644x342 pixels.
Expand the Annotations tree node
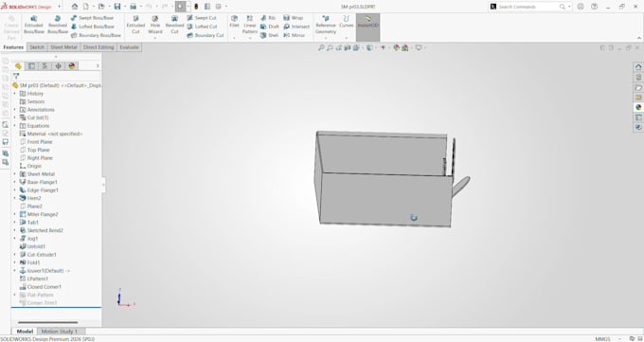click(15, 110)
